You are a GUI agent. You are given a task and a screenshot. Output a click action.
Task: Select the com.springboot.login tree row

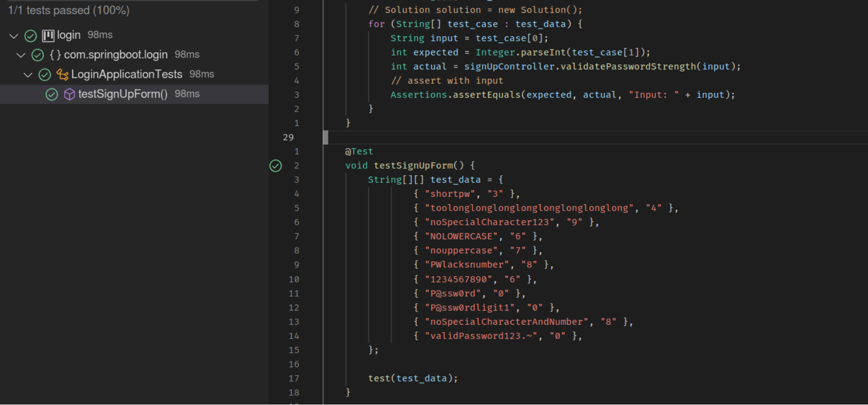[134, 55]
